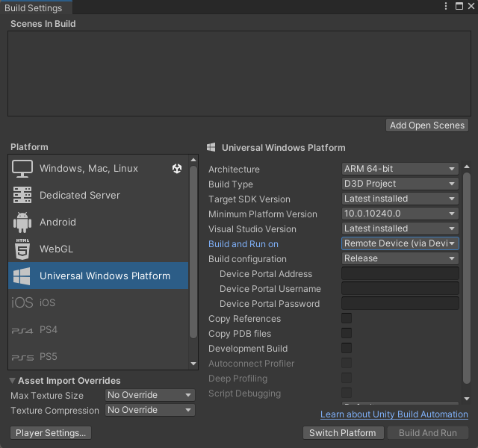The image size is (478, 448).
Task: Toggle the Autoconnect Profiler checkbox
Action: coord(347,363)
